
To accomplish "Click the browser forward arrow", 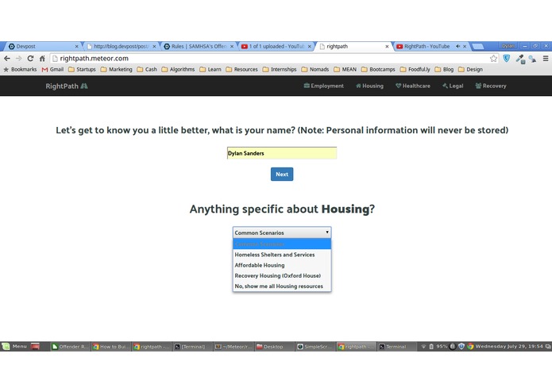I will pyautogui.click(x=18, y=59).
